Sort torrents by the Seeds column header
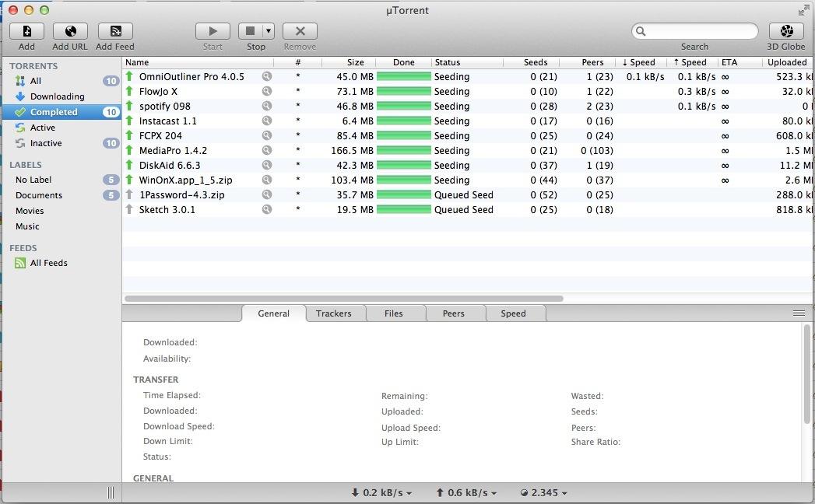815x504 pixels. (x=531, y=62)
